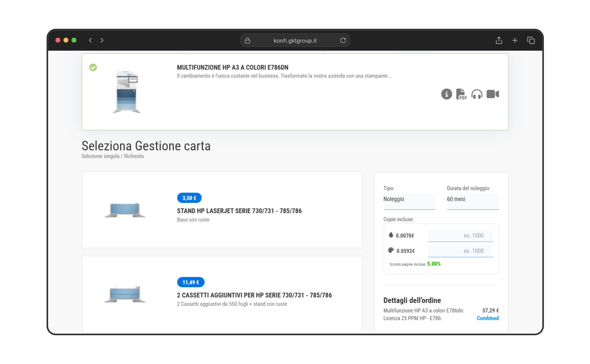Click the lock icon in address bar
The width and height of the screenshot is (590, 364).
[247, 40]
